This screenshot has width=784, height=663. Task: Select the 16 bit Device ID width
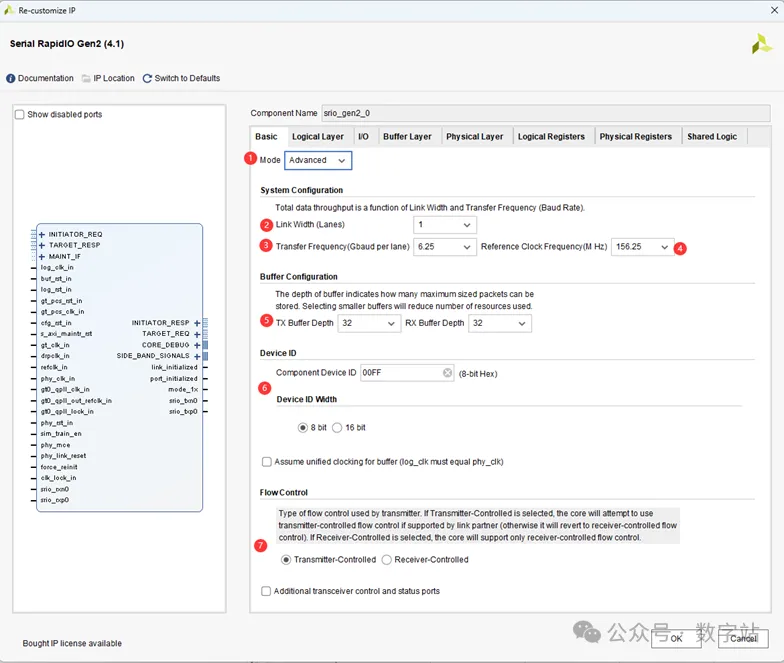tap(337, 428)
